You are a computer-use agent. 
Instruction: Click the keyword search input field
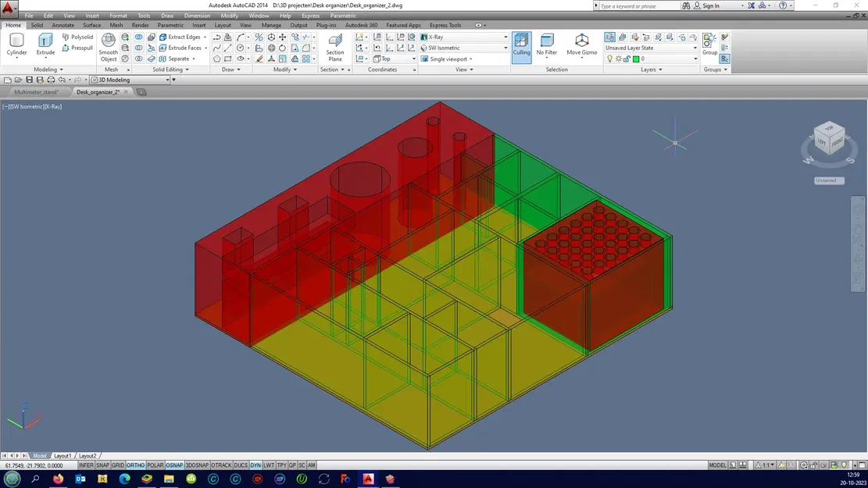(639, 5)
